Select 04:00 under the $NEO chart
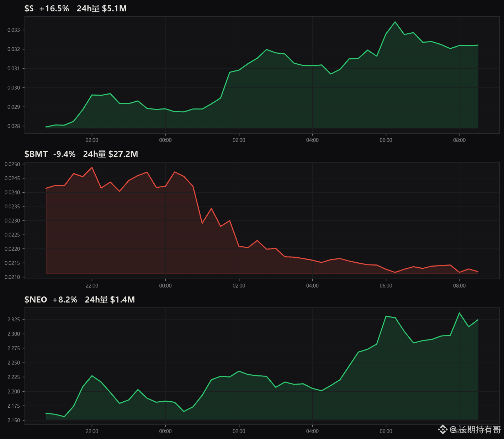Screen dimensions: 504x439 [x=312, y=431]
